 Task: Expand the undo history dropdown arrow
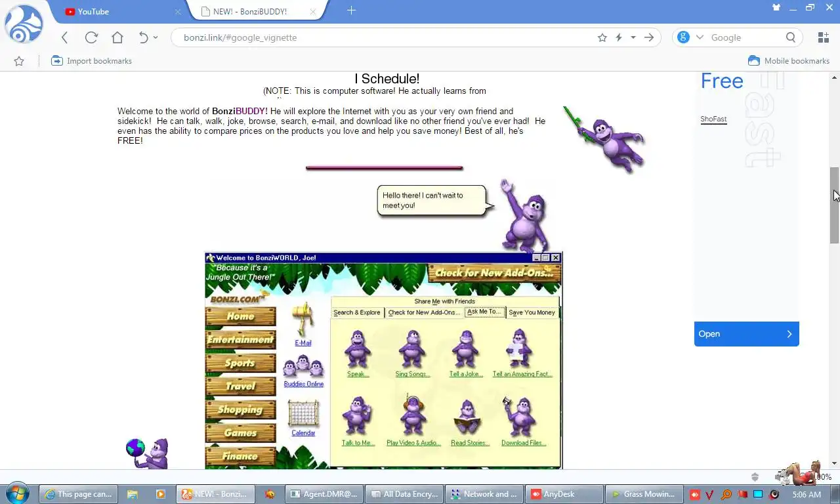pyautogui.click(x=156, y=37)
